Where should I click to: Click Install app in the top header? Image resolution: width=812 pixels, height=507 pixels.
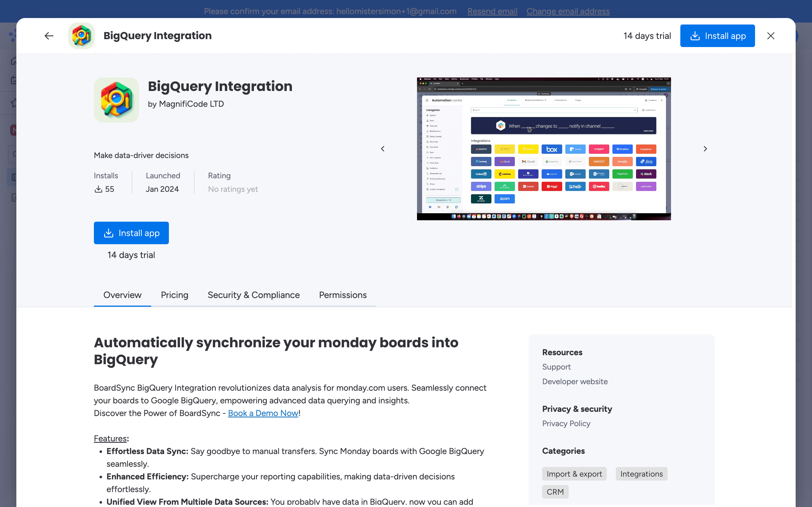tap(717, 36)
